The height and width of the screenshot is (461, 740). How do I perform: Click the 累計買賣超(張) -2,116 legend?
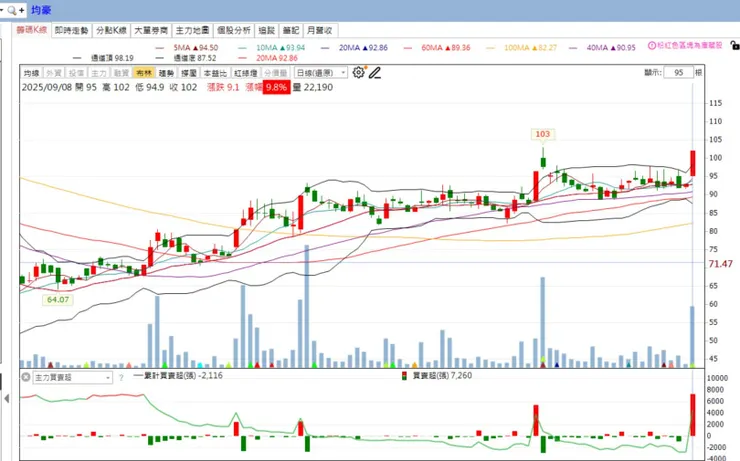(178, 376)
